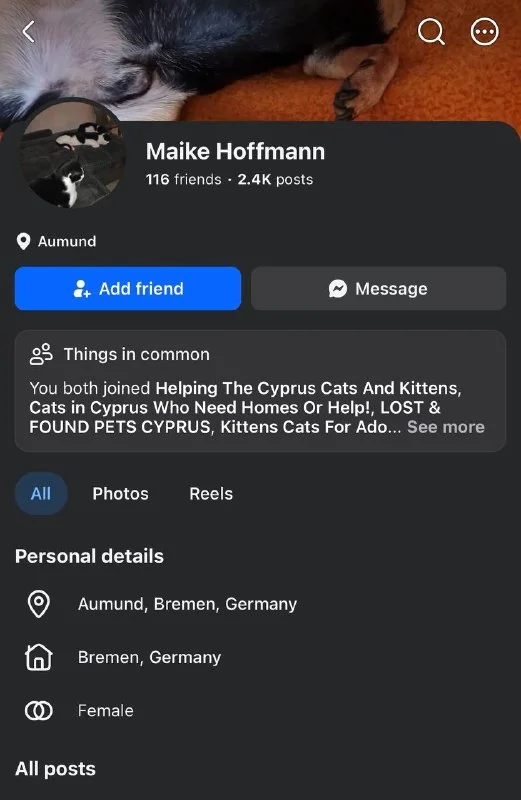This screenshot has height=800, width=521.
Task: Open the three-dots more options menu
Action: tap(484, 32)
